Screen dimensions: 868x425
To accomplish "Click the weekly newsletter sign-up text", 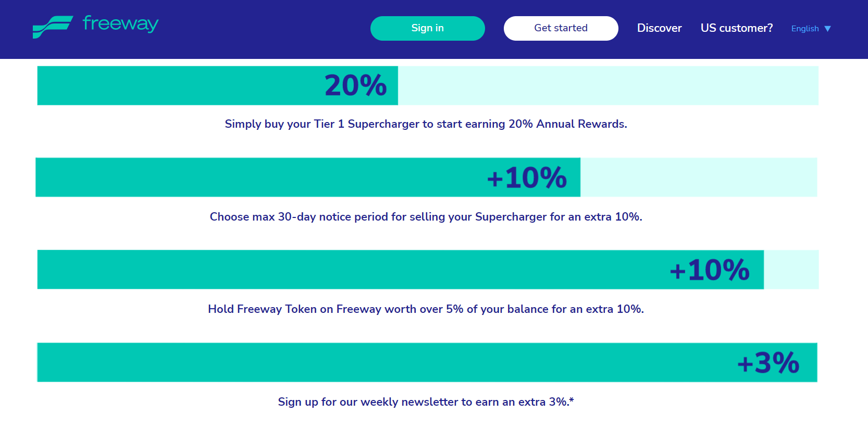I will [426, 402].
